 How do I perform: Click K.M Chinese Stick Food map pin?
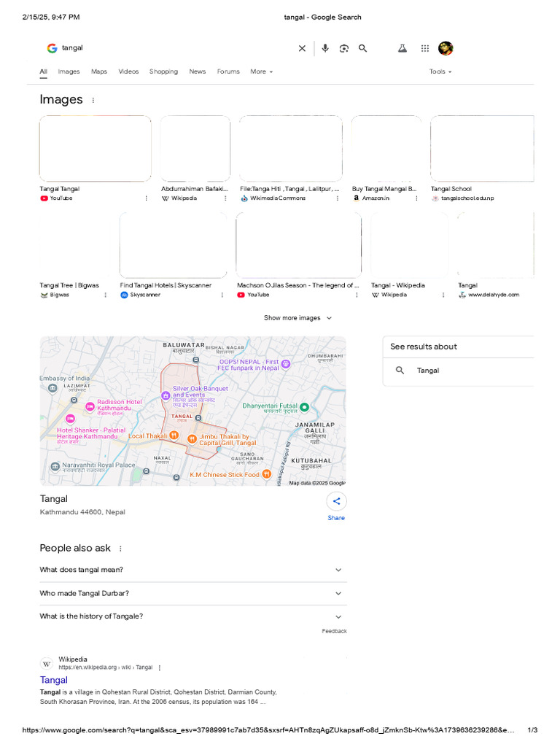(267, 474)
